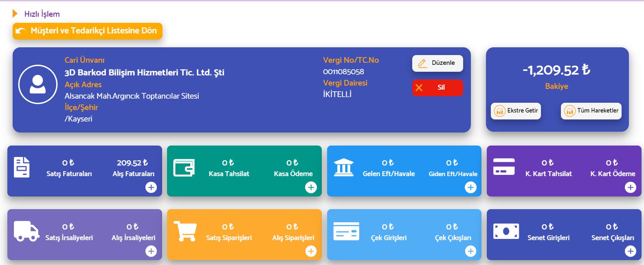Open Senet Çıkışları
The width and height of the screenshot is (644, 265).
[613, 232]
